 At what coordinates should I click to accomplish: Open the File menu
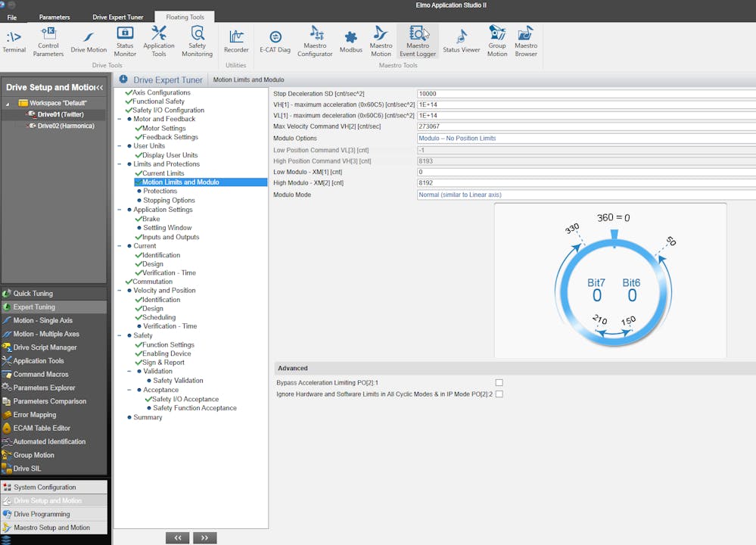[12, 17]
